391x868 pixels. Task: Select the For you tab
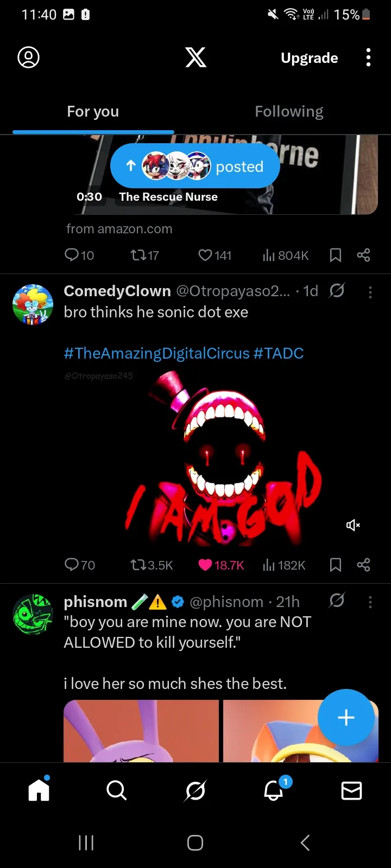coord(93,111)
